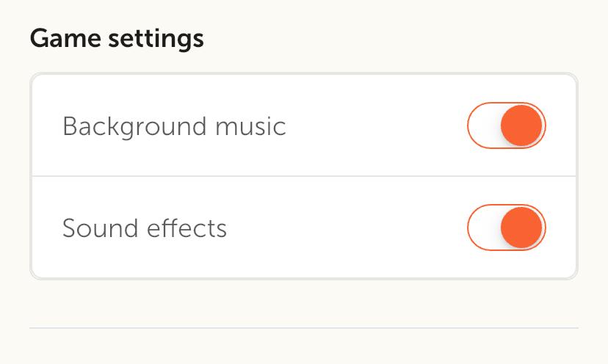Screen dimensions: 608x364
Task: Click the horizontal divider below the settings card
Action: coord(304,327)
